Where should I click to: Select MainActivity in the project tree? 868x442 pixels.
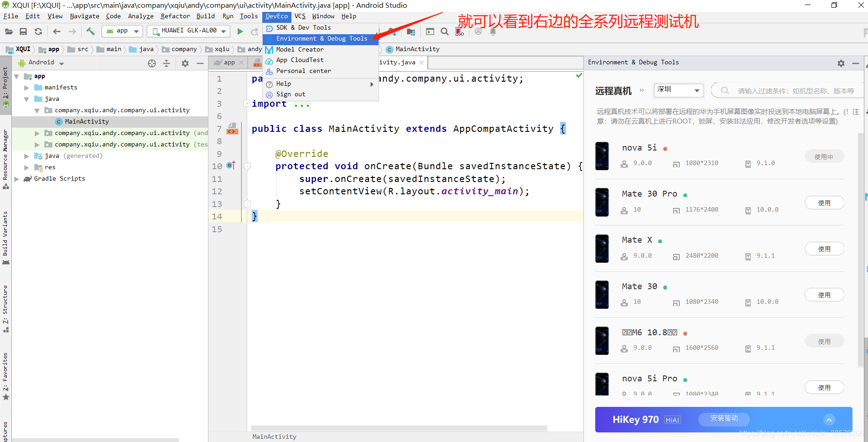(87, 122)
